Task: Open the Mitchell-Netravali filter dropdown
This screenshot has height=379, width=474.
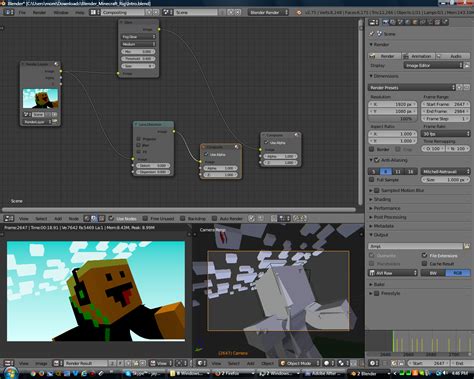Action: [x=445, y=171]
